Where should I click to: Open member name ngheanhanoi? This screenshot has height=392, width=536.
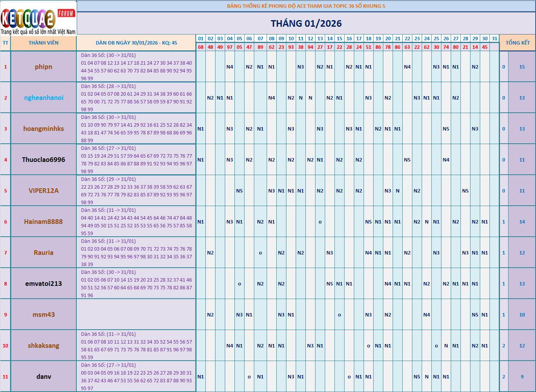[x=43, y=98]
